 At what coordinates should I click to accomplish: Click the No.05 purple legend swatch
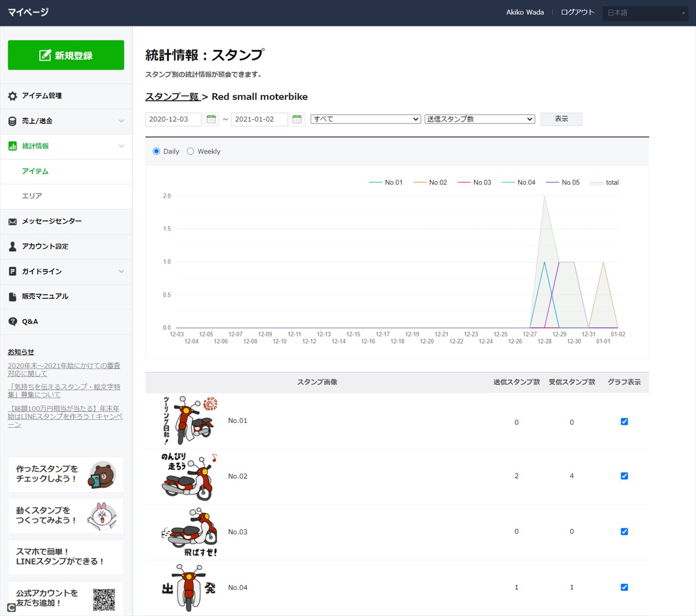[x=552, y=183]
